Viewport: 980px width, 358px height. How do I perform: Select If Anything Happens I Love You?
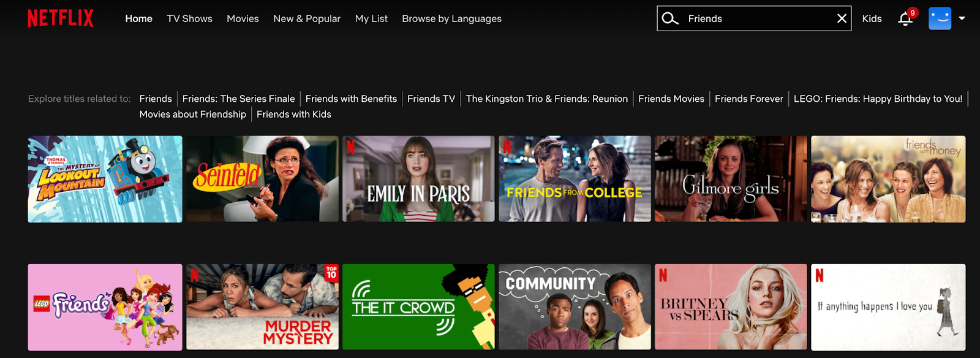(888, 307)
